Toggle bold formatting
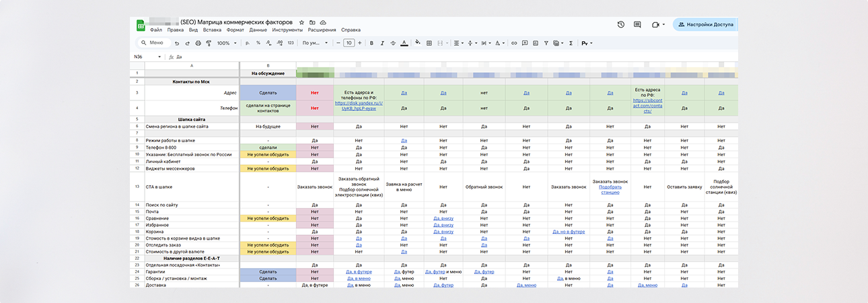This screenshot has width=868, height=303. (371, 43)
